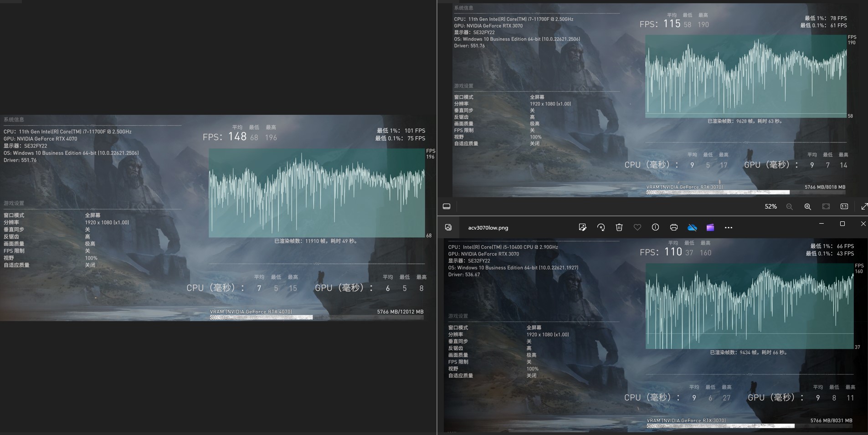Click the "11910 帧" rendered frames line
This screenshot has height=435, width=868.
pyautogui.click(x=315, y=241)
